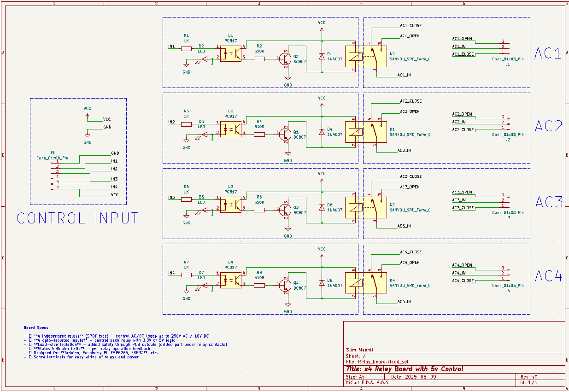Viewport: 569px width, 392px height.
Task: Click the AC2_OPEN label at connector J2
Action: point(462,114)
